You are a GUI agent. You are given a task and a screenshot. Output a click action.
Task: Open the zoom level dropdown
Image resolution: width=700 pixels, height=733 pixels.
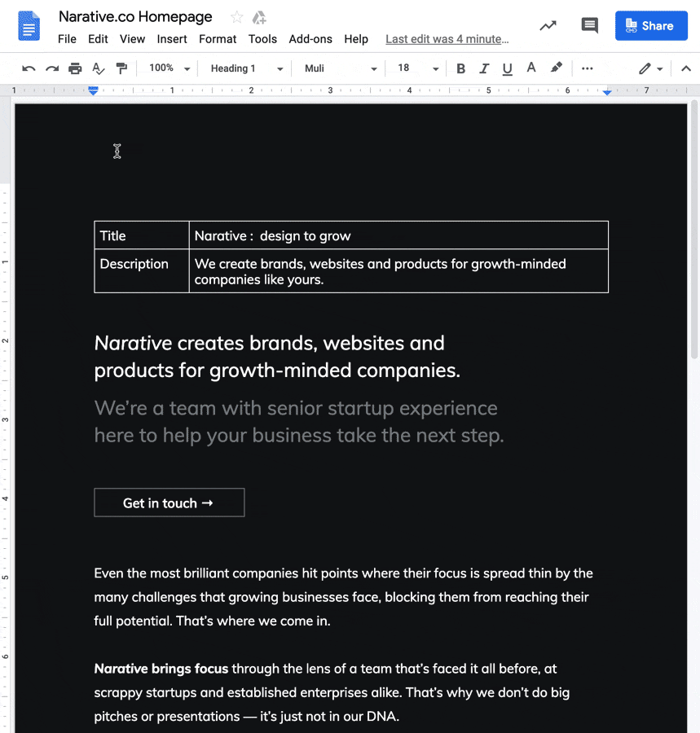point(167,68)
